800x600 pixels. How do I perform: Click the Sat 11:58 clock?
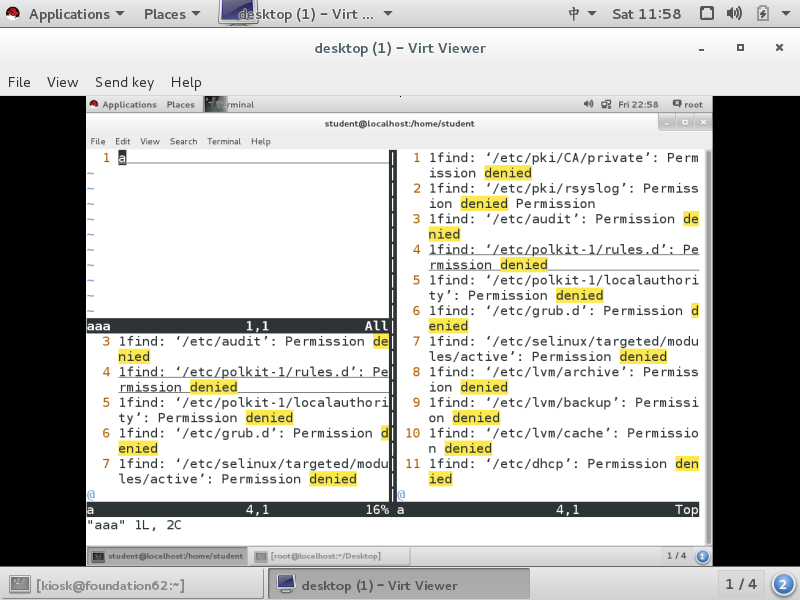(646, 14)
